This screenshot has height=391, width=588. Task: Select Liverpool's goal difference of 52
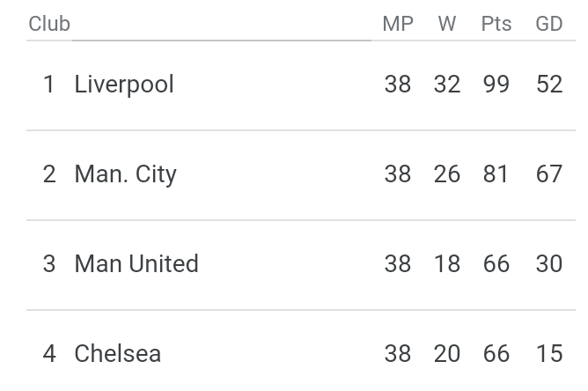point(549,85)
